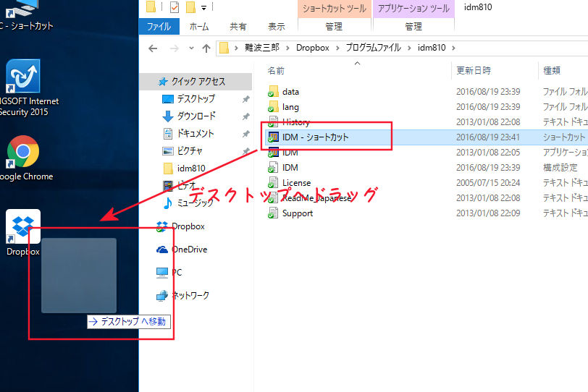Select the lang folder icon
The image size is (588, 392).
click(x=273, y=107)
